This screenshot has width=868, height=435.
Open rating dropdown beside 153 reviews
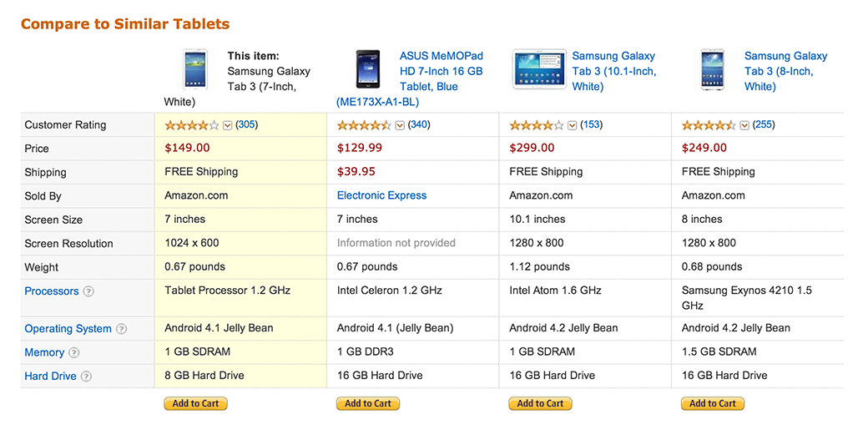573,125
